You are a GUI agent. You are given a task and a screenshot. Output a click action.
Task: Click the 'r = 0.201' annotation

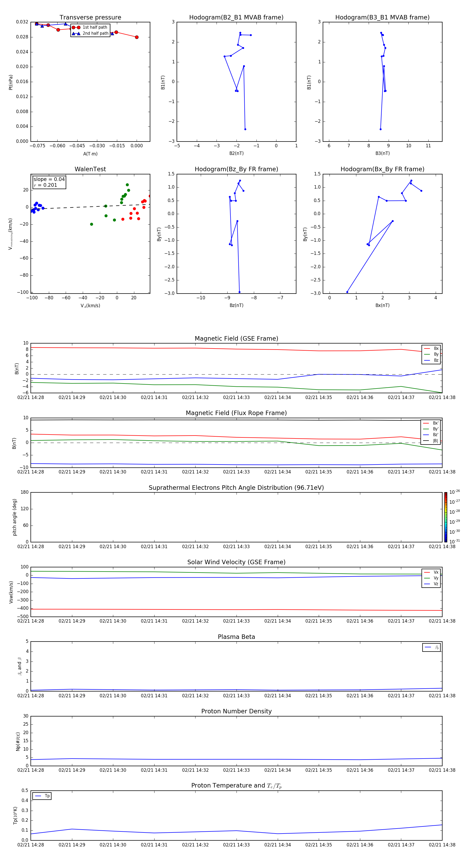click(45, 185)
